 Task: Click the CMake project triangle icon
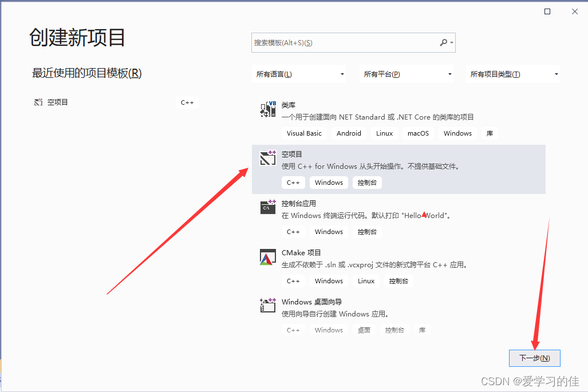pos(268,257)
